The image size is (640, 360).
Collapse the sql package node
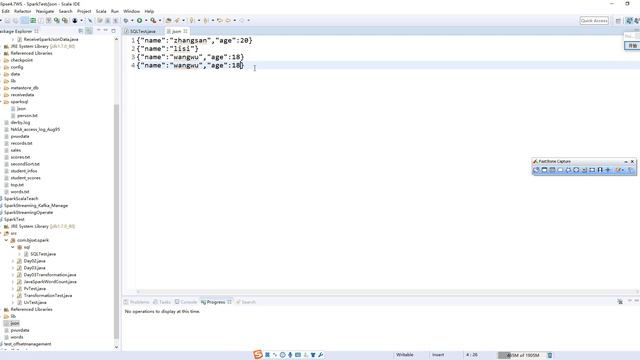point(13,247)
